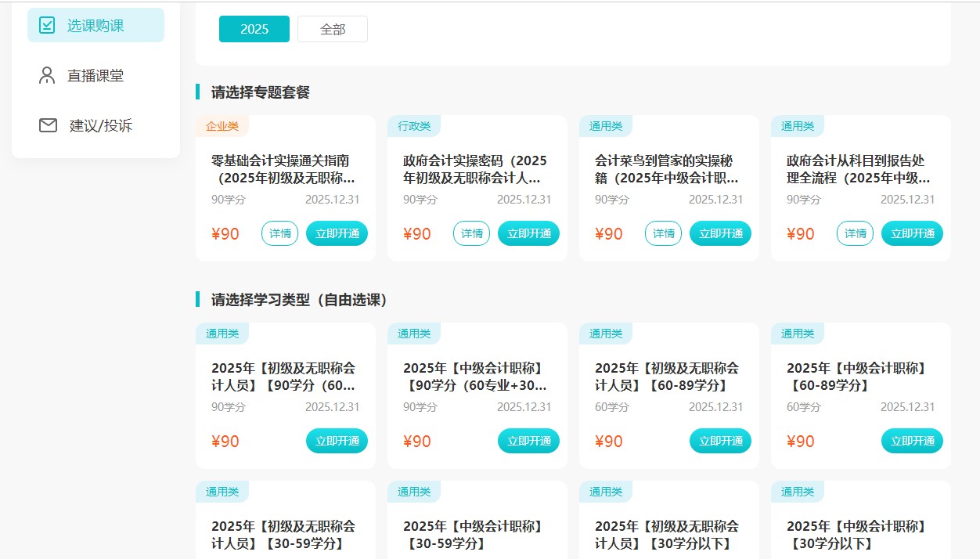Click 立即开通 for 零基础会计实操通关指南
Image resolution: width=980 pixels, height=559 pixels.
pyautogui.click(x=337, y=233)
